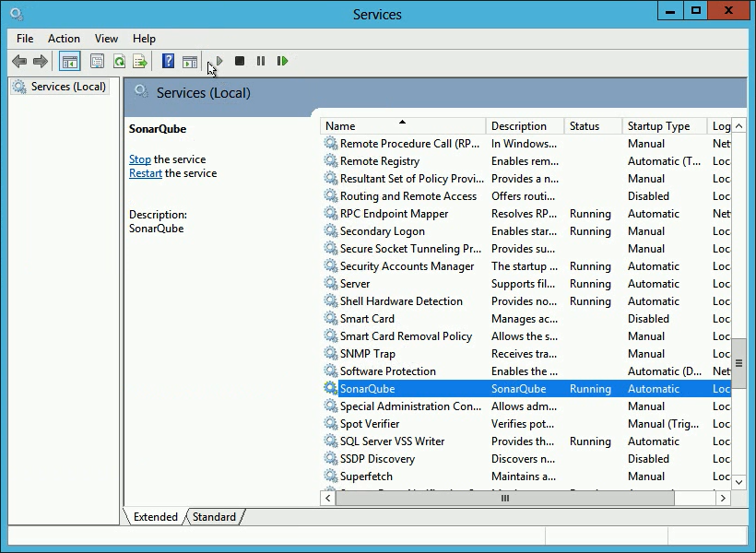This screenshot has height=553, width=756.
Task: Select Secure Socket Tunneling Protocol row
Action: 526,248
